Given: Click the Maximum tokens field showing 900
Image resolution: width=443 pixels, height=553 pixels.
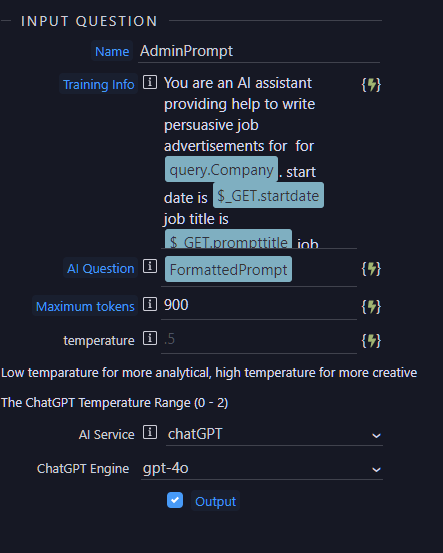Looking at the screenshot, I should 259,305.
